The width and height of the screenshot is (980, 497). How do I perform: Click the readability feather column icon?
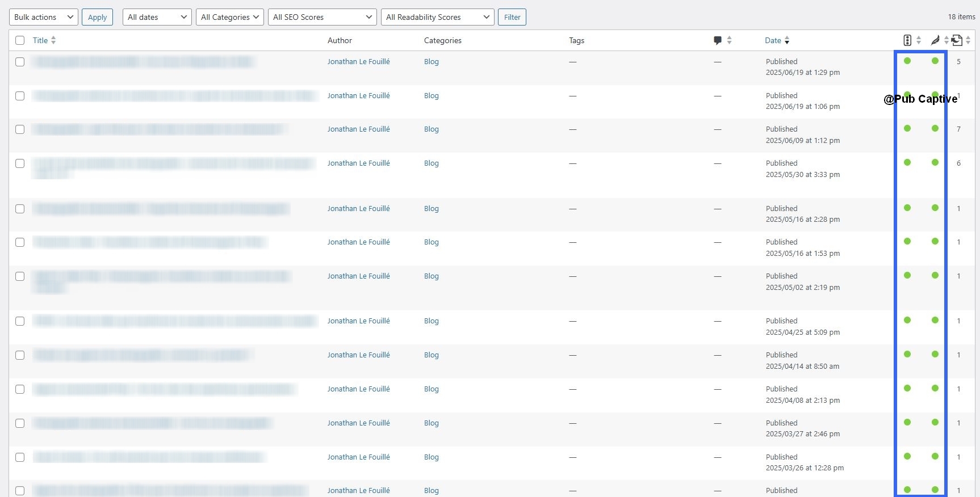click(935, 40)
